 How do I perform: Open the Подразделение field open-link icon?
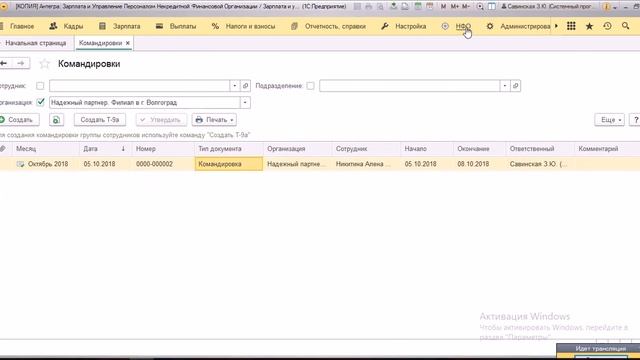[x=516, y=86]
